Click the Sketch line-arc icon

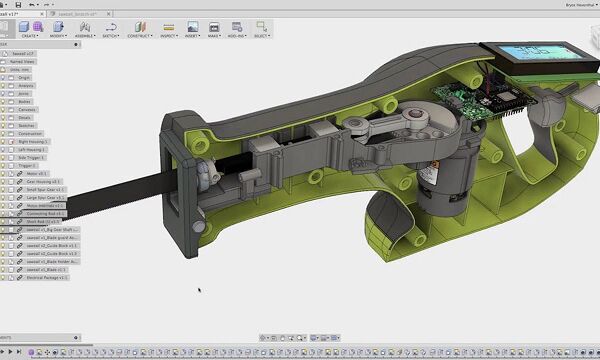(x=111, y=27)
